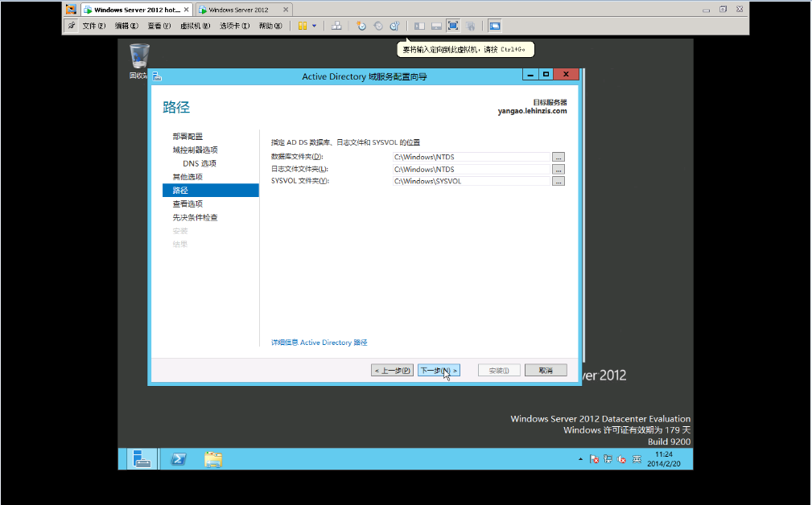The height and width of the screenshot is (505, 812).
Task: Open the 虚拟机 menu
Action: click(196, 26)
